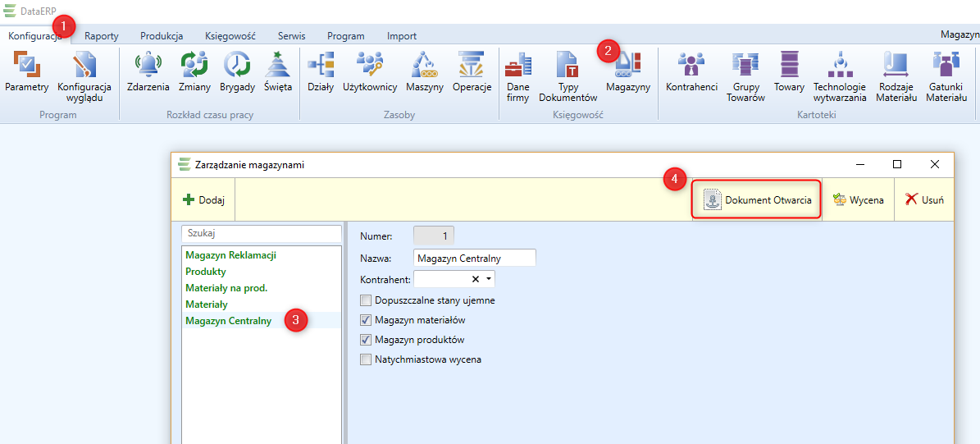The height and width of the screenshot is (444, 980).
Task: Select Magazyn Reklamacji in the list
Action: click(230, 255)
